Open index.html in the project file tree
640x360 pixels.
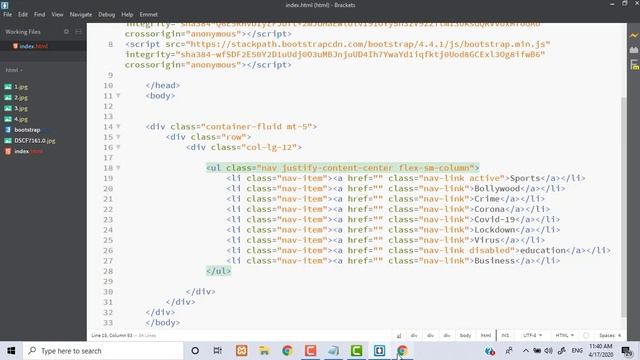click(28, 151)
